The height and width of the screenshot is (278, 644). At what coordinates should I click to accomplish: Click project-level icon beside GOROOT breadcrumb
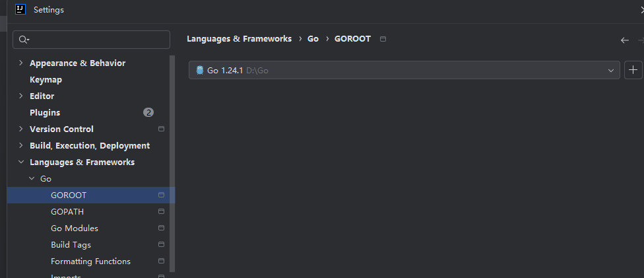point(383,39)
